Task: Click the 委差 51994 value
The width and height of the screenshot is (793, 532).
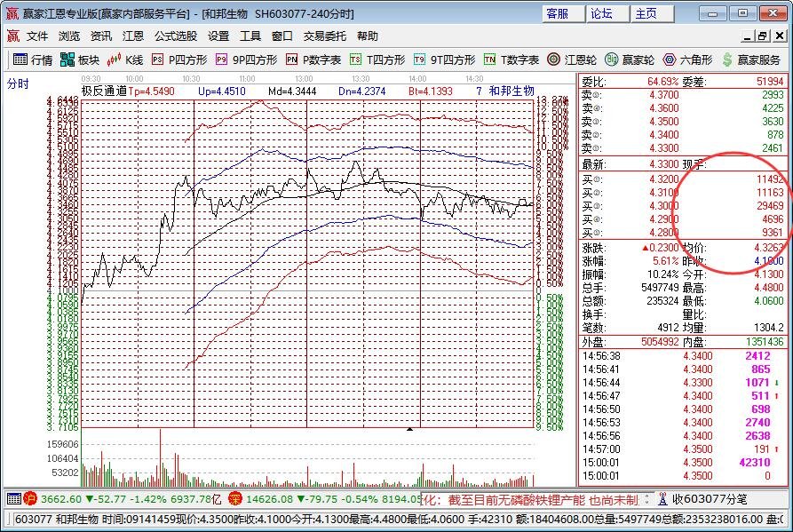Action: tap(770, 82)
